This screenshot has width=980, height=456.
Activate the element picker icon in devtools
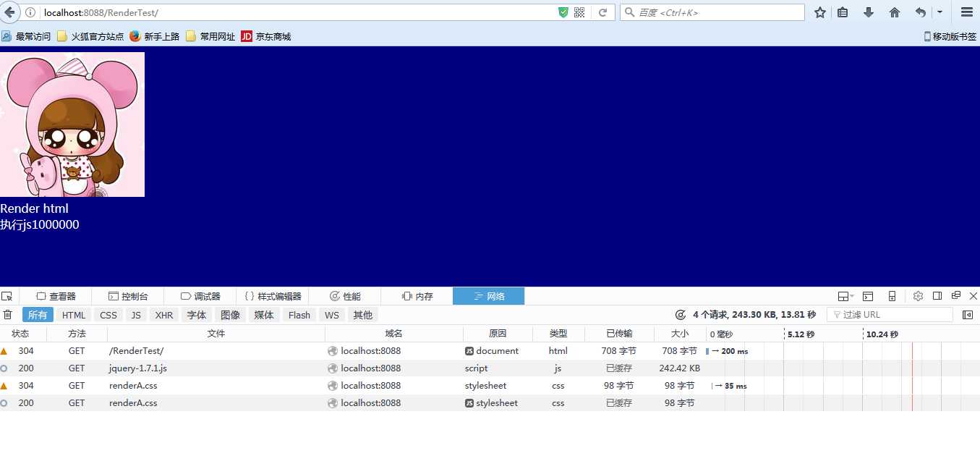click(7, 296)
